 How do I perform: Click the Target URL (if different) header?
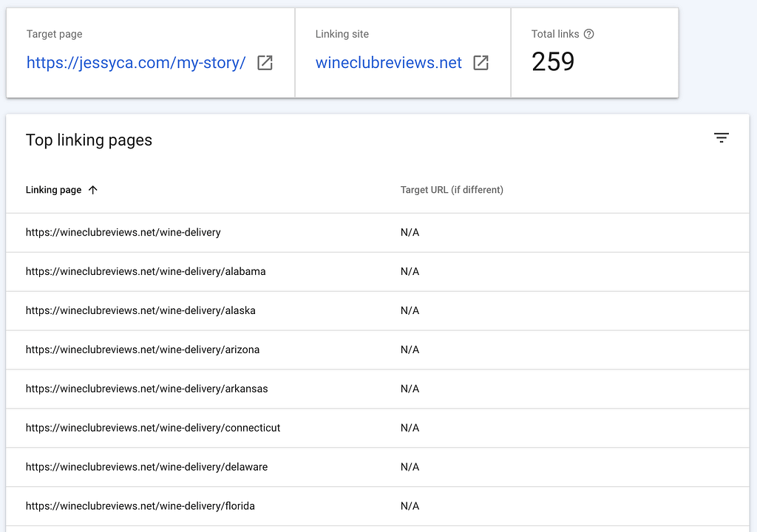452,190
